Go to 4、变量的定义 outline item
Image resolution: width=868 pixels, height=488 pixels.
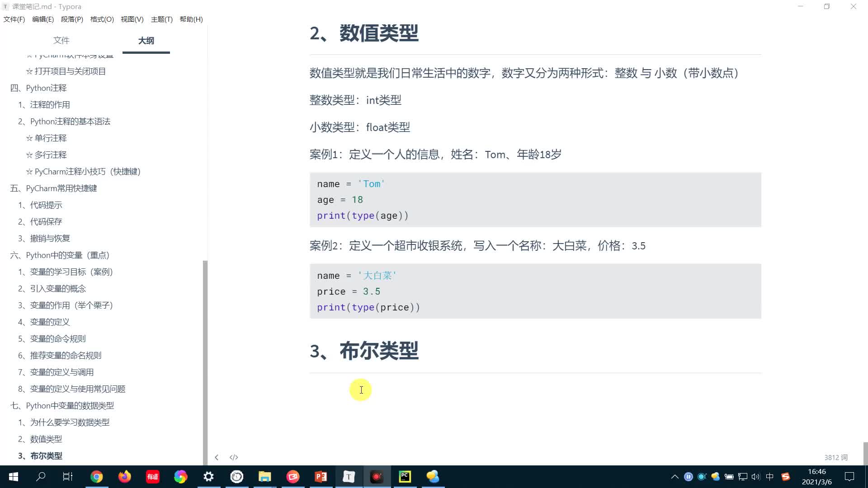tap(44, 322)
